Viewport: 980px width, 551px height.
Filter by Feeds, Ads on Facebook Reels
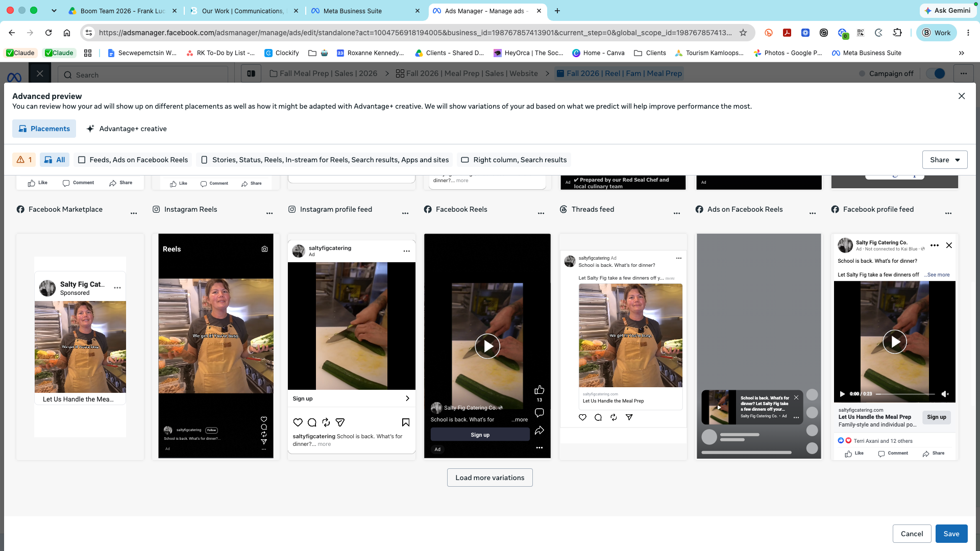133,160
